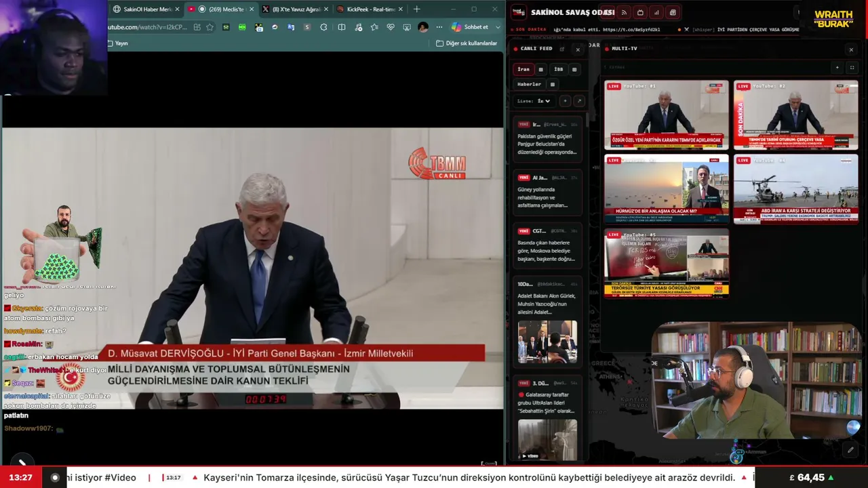The image size is (868, 488).
Task: Close the SakinOl Haber Merkezi tab
Action: pos(178,9)
